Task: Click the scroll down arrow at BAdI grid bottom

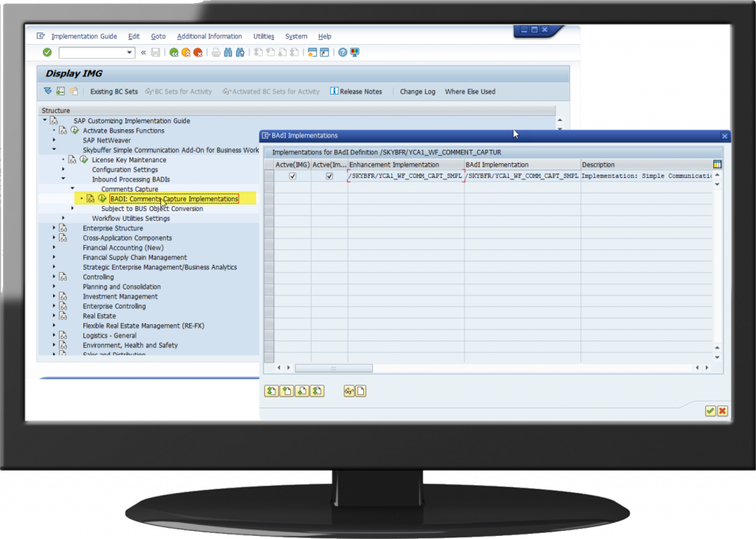Action: pos(717,357)
